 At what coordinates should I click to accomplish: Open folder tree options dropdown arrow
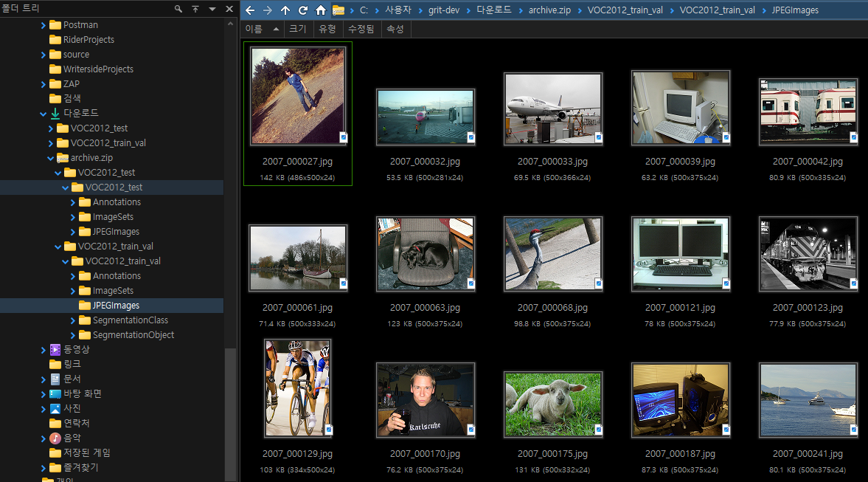click(x=212, y=9)
